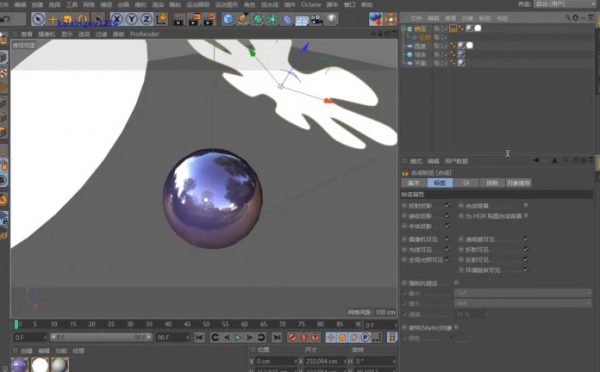This screenshot has width=600, height=372.
Task: Click the up arrow in Attribute Manager
Action: click(554, 160)
